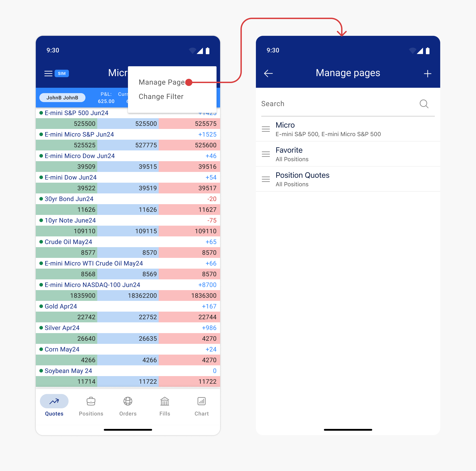Activate search using the magnifier icon

pos(424,104)
